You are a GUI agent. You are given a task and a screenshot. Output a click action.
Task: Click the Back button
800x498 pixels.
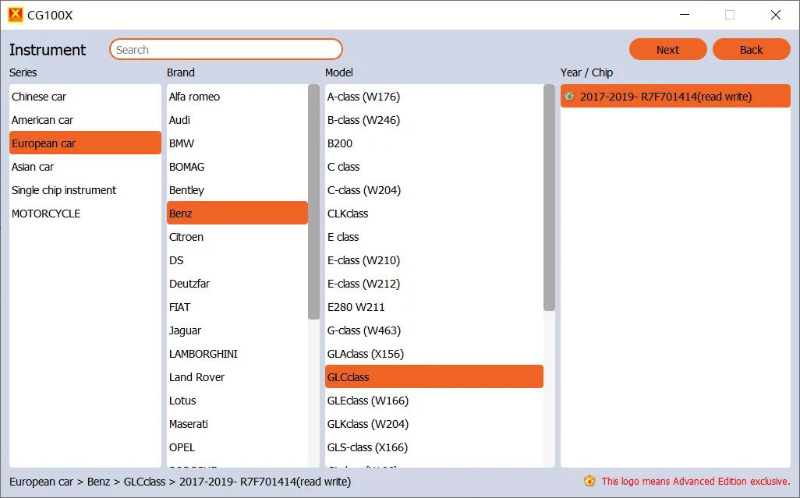click(x=751, y=50)
